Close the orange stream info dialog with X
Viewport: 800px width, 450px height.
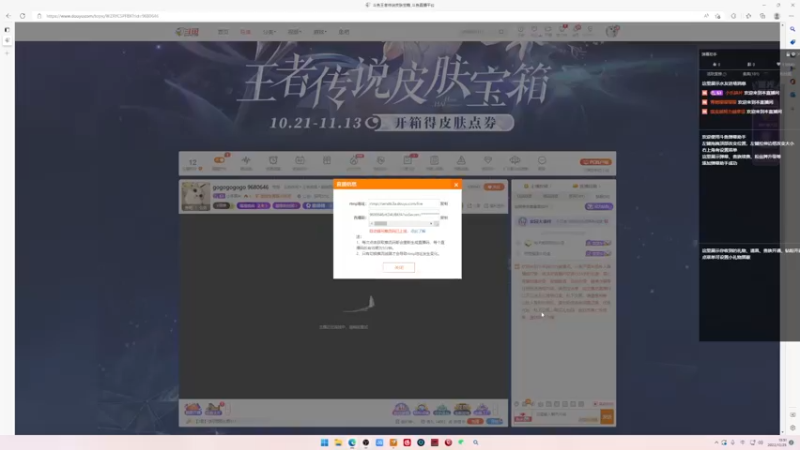coord(456,185)
